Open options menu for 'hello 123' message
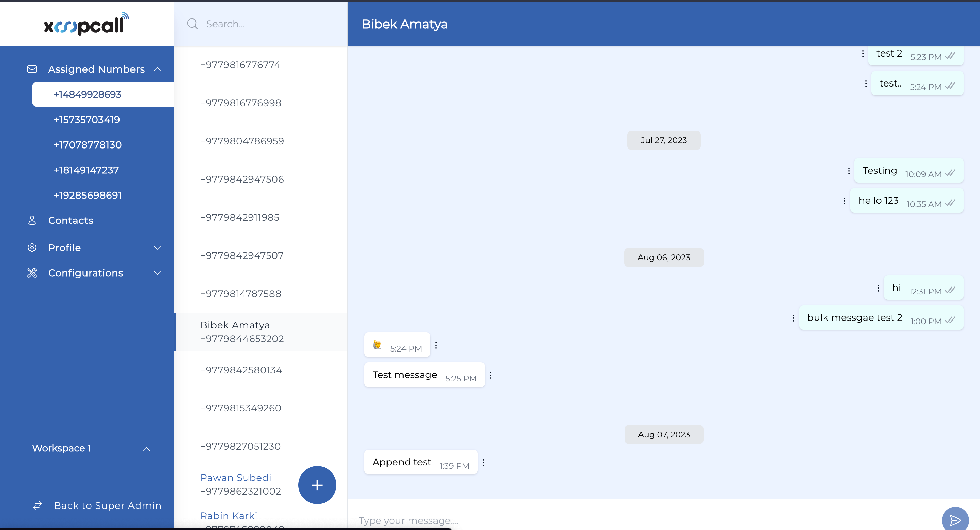980x530 pixels. (844, 201)
